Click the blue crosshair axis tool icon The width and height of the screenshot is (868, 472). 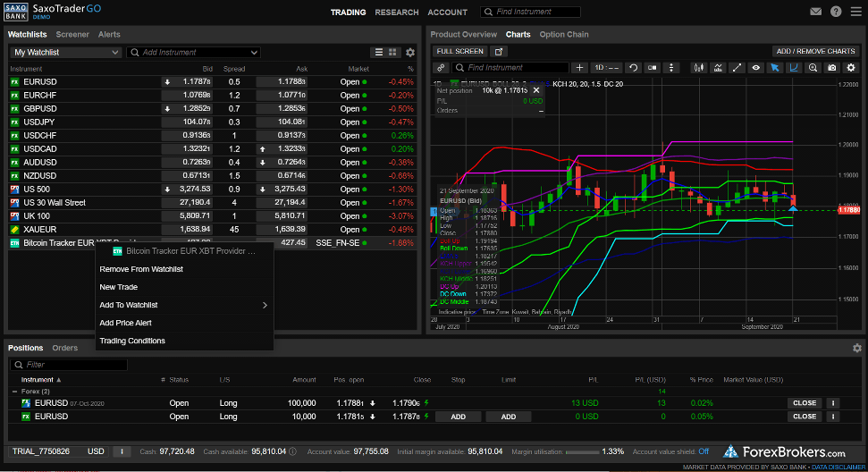click(794, 68)
